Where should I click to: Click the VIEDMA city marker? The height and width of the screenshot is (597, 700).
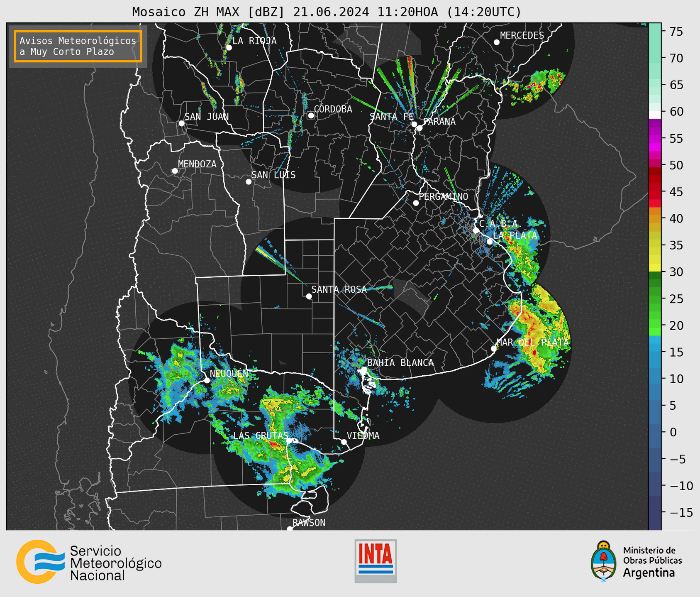344,442
